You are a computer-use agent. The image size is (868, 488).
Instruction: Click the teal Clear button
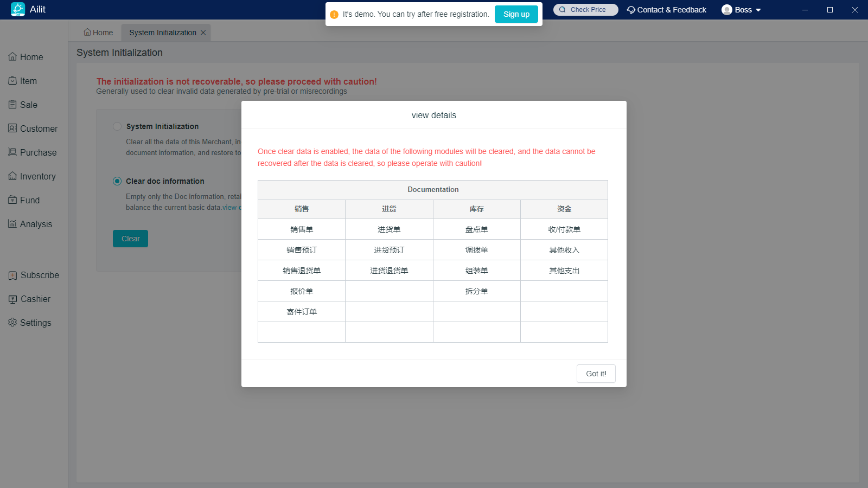[x=130, y=239]
